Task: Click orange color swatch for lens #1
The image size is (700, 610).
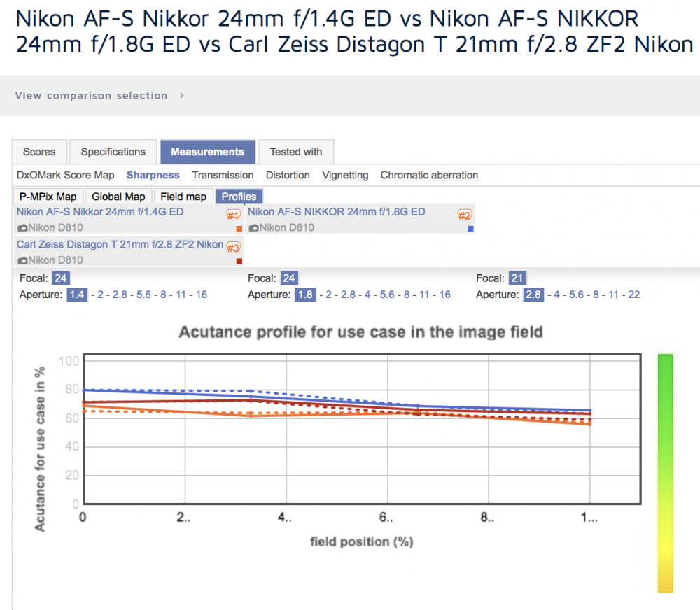Action: click(239, 229)
